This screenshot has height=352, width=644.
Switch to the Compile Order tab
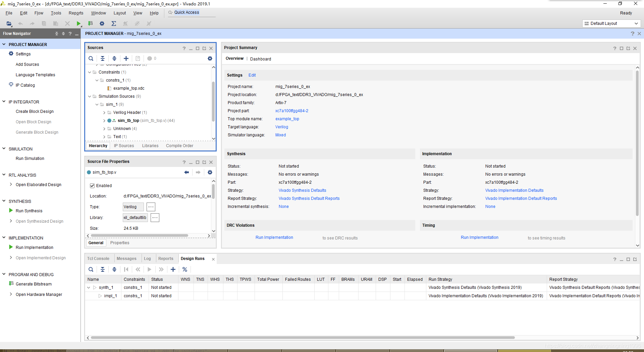click(179, 146)
